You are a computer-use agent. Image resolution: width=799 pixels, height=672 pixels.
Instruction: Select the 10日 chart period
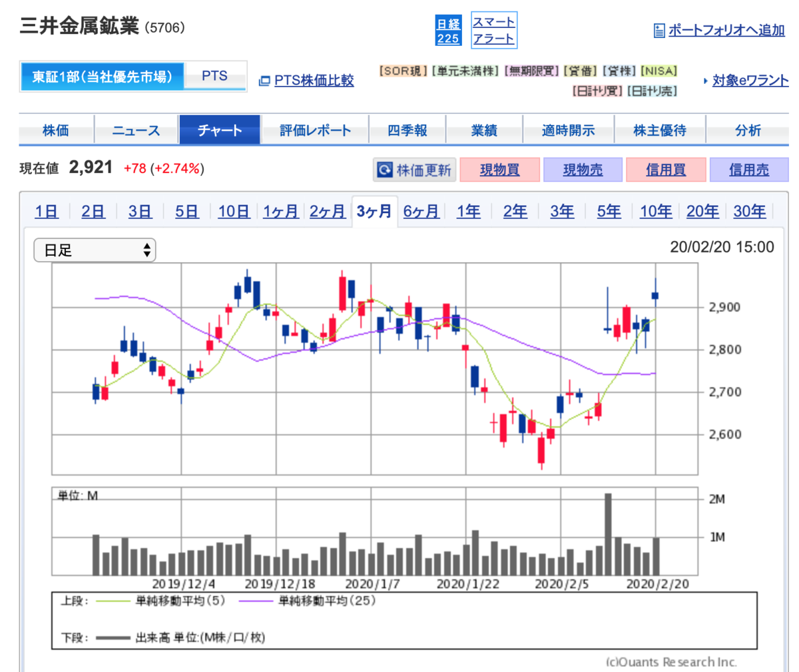click(234, 212)
